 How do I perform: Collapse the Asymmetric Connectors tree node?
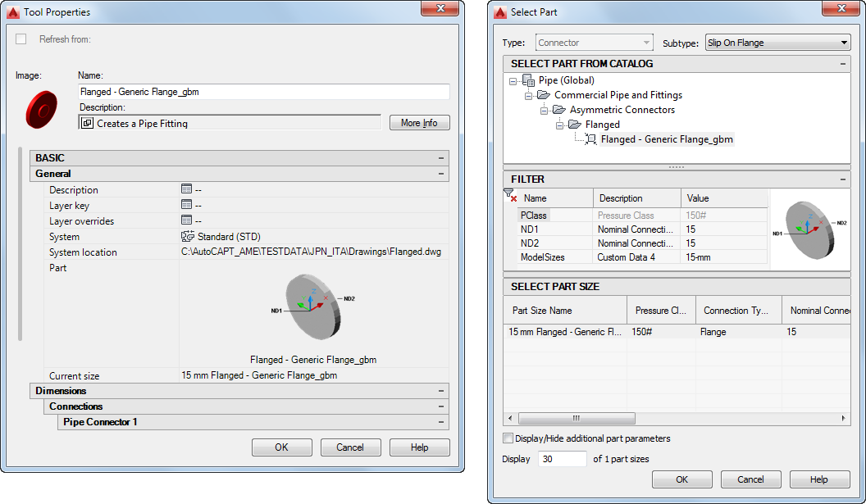pos(544,111)
